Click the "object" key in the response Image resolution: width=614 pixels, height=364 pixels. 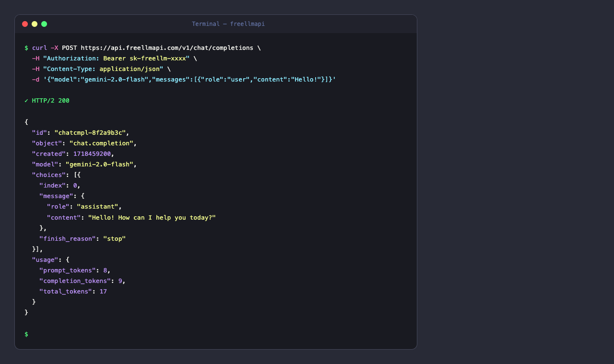[47, 143]
